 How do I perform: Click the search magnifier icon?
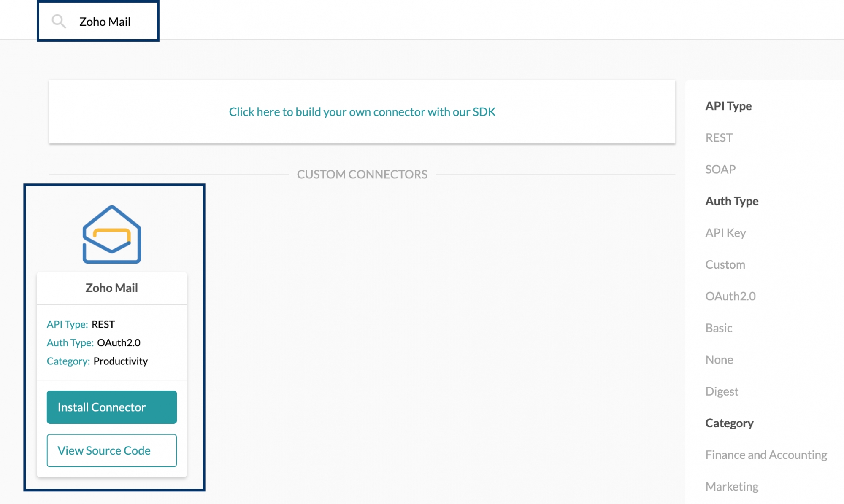[x=59, y=22]
